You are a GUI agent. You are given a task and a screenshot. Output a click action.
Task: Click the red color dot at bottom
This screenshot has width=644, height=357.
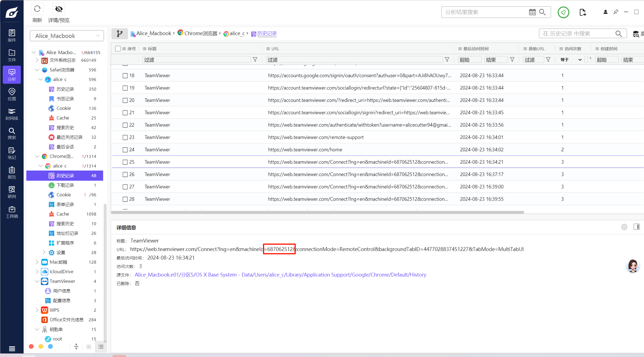31,347
